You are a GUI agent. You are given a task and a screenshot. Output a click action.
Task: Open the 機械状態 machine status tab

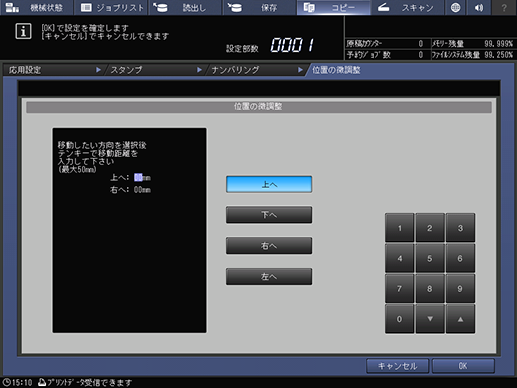coord(36,7)
